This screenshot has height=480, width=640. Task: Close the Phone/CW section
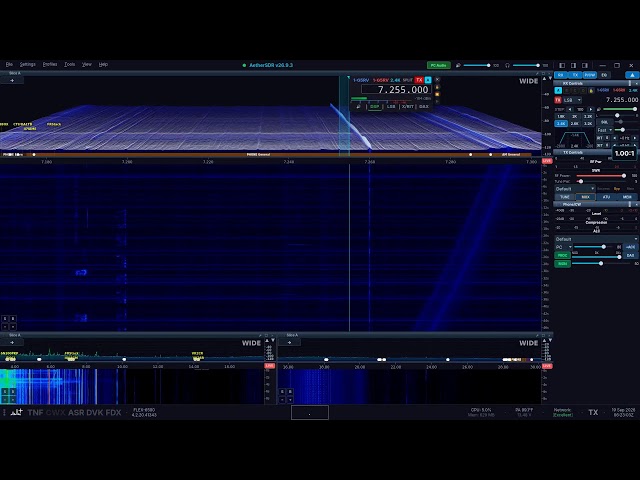click(x=636, y=204)
